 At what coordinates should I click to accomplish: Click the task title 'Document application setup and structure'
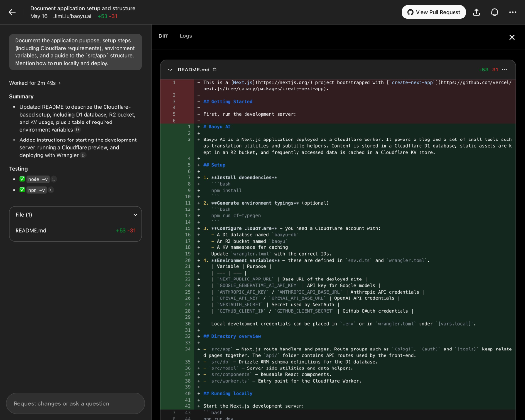pos(83,8)
